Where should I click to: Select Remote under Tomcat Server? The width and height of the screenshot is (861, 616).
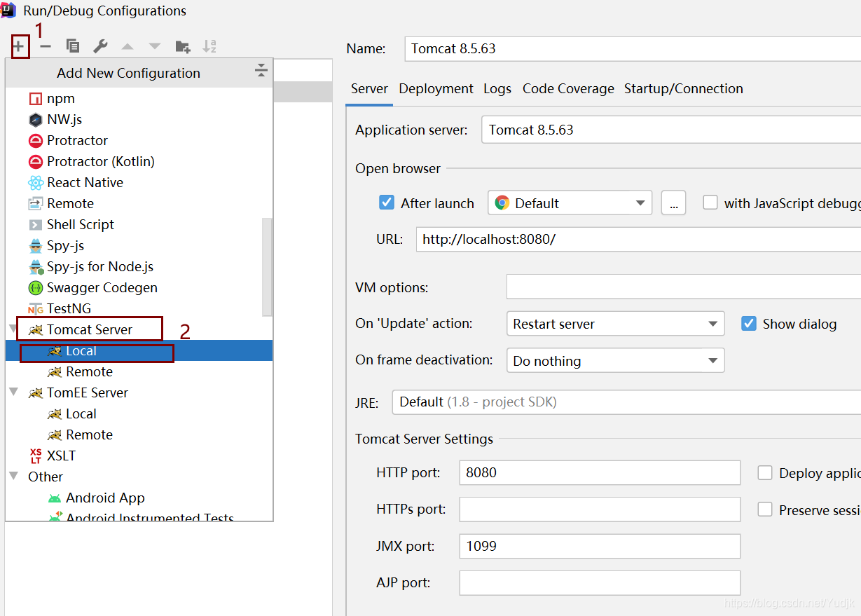[139, 372]
